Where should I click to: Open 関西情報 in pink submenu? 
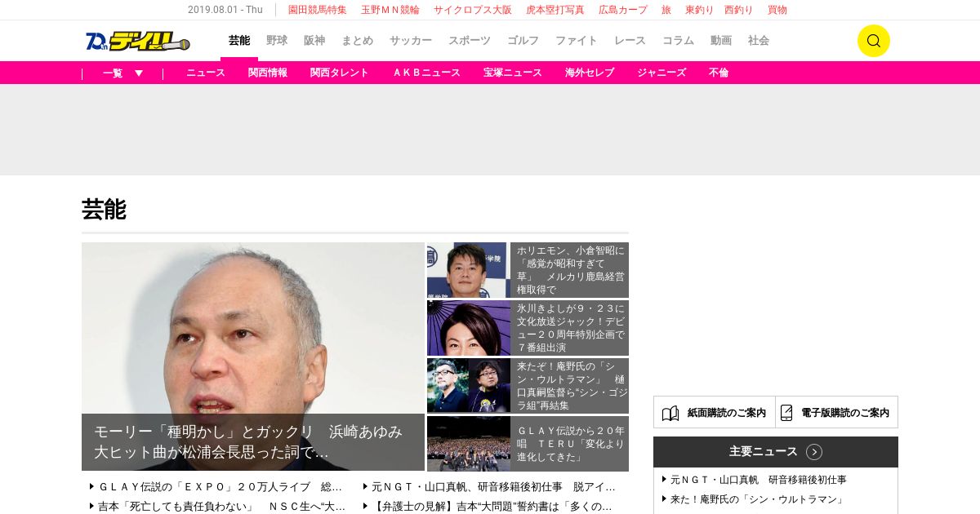point(268,73)
